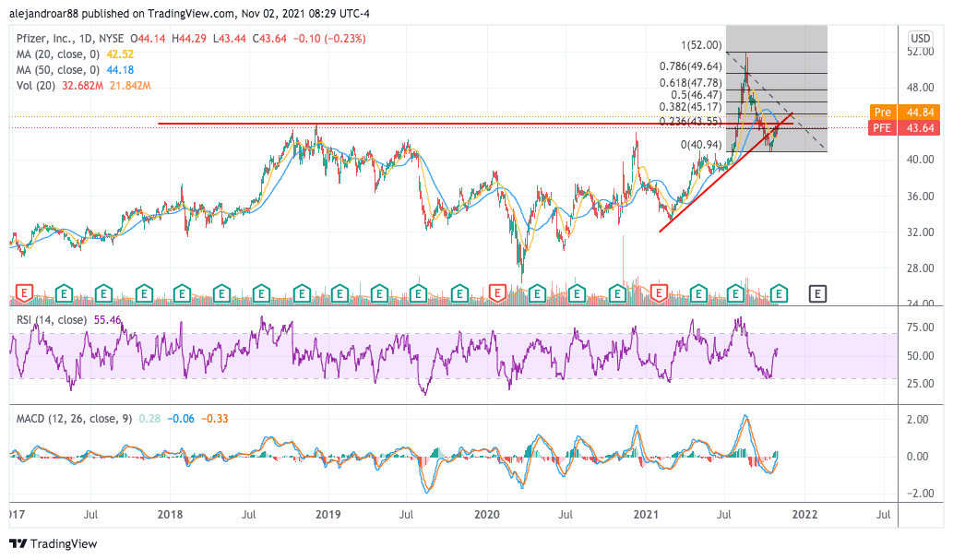The image size is (953, 560).
Task: Open the USD currency selector
Action: tap(920, 39)
